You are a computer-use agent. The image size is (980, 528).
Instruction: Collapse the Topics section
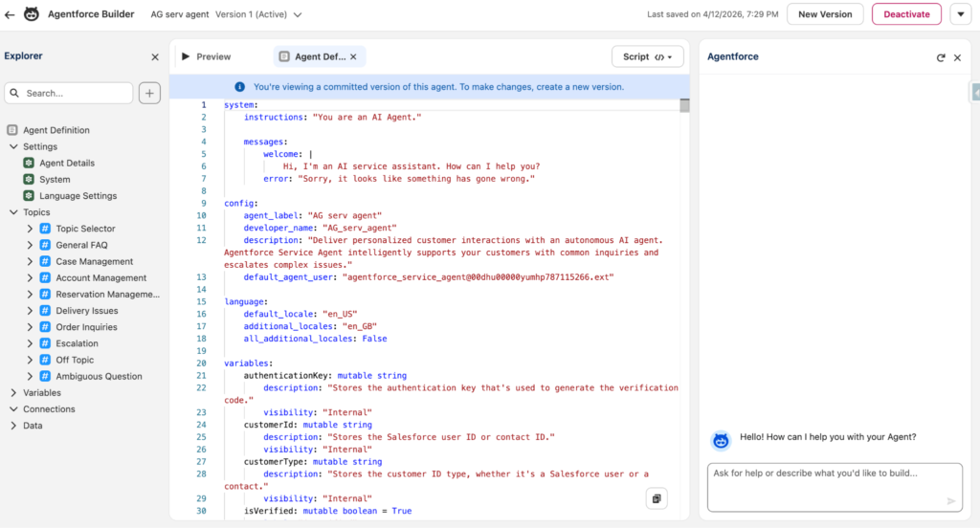point(13,212)
